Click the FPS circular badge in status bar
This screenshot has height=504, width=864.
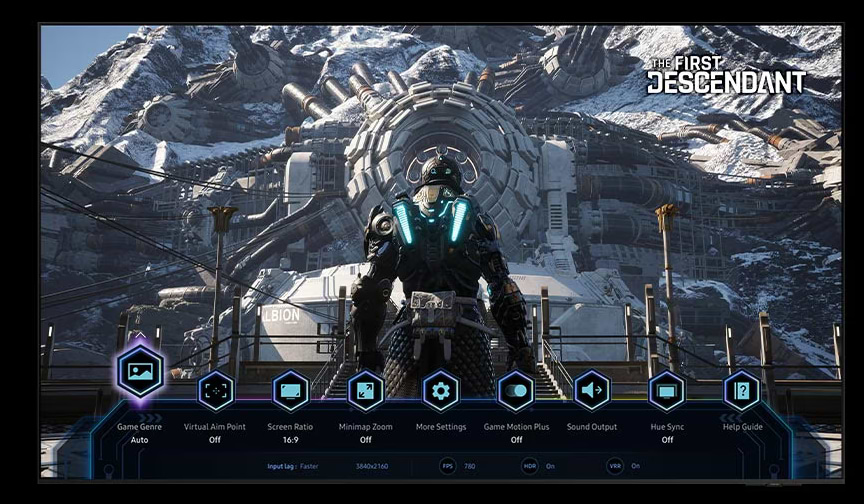click(447, 467)
